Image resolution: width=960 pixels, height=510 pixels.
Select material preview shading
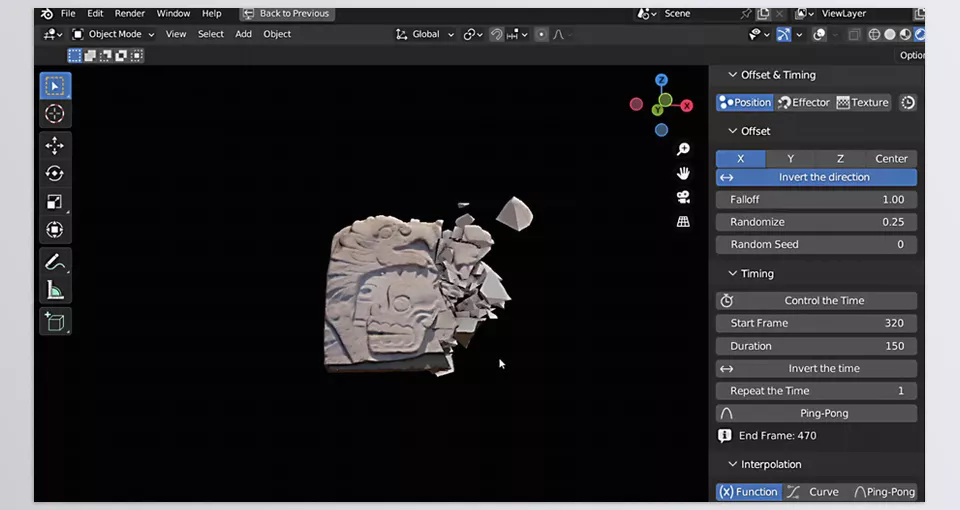click(905, 34)
